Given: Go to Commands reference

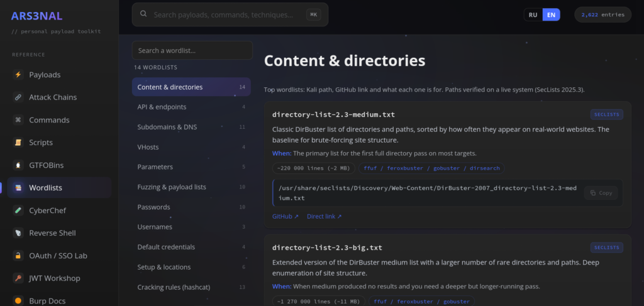Looking at the screenshot, I should [x=59, y=120].
